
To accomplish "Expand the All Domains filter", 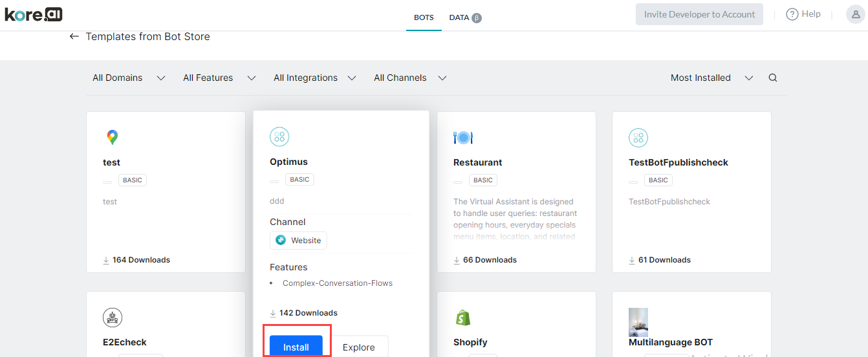I will tap(129, 78).
